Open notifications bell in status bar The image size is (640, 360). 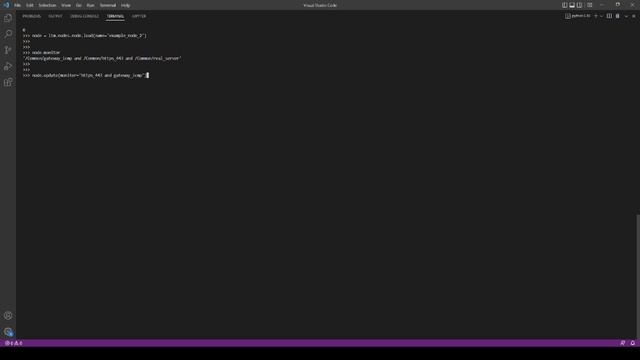[x=633, y=343]
